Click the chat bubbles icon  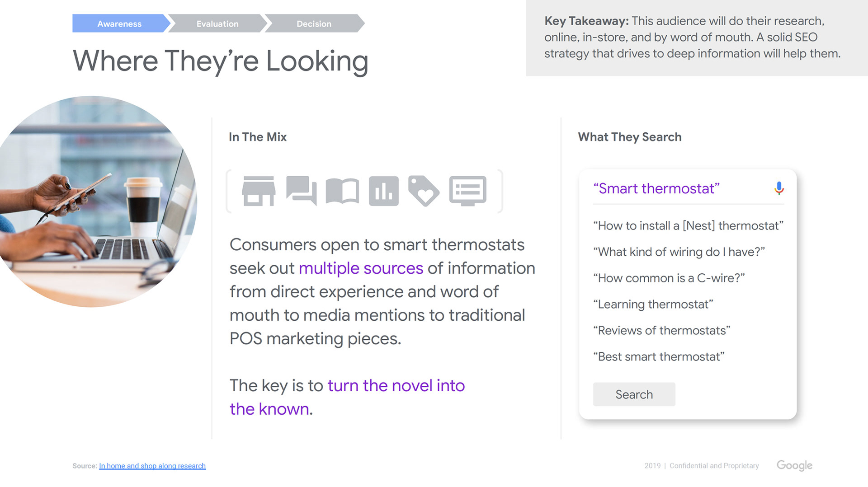(x=302, y=191)
